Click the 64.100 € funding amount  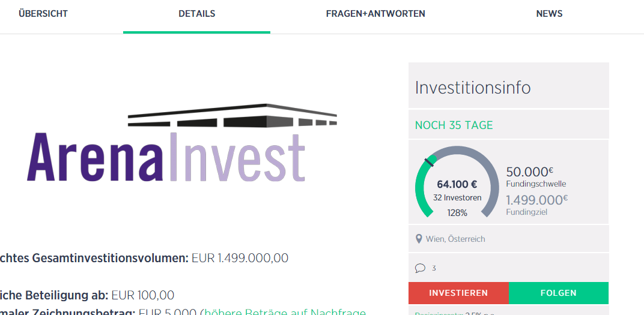pyautogui.click(x=457, y=184)
